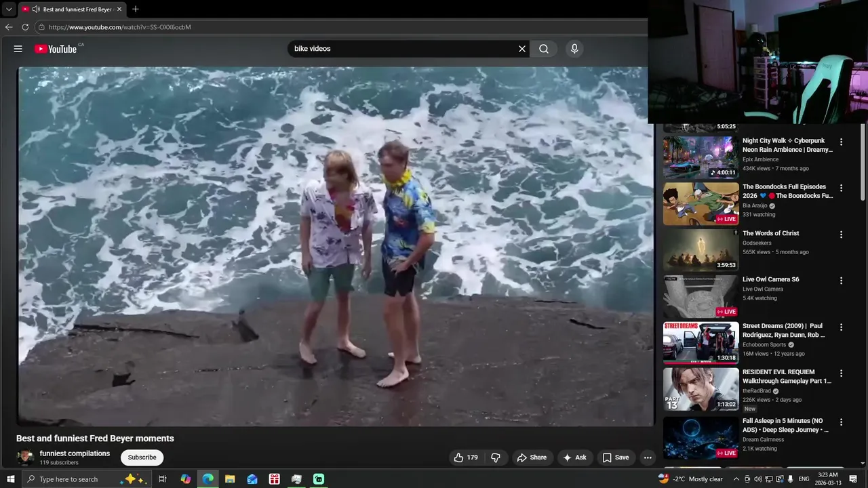Show hidden system tray icons
This screenshot has height=488, width=868.
pyautogui.click(x=736, y=479)
